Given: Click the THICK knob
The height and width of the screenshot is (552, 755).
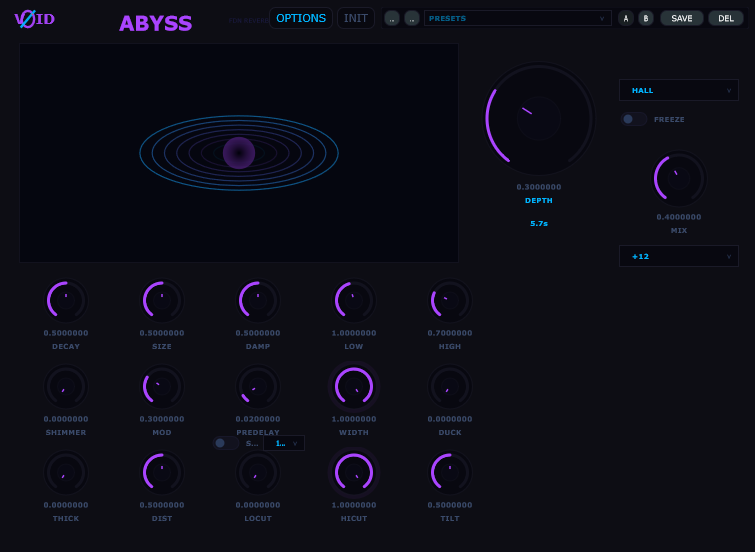Looking at the screenshot, I should click(66, 473).
